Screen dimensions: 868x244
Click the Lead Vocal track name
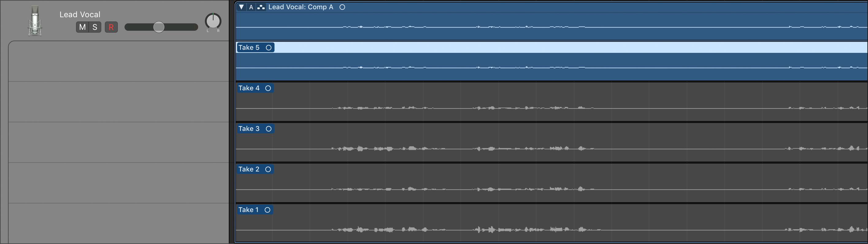click(80, 14)
